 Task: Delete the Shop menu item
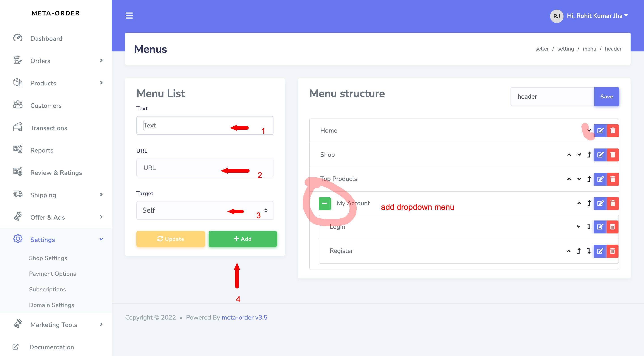(x=612, y=155)
